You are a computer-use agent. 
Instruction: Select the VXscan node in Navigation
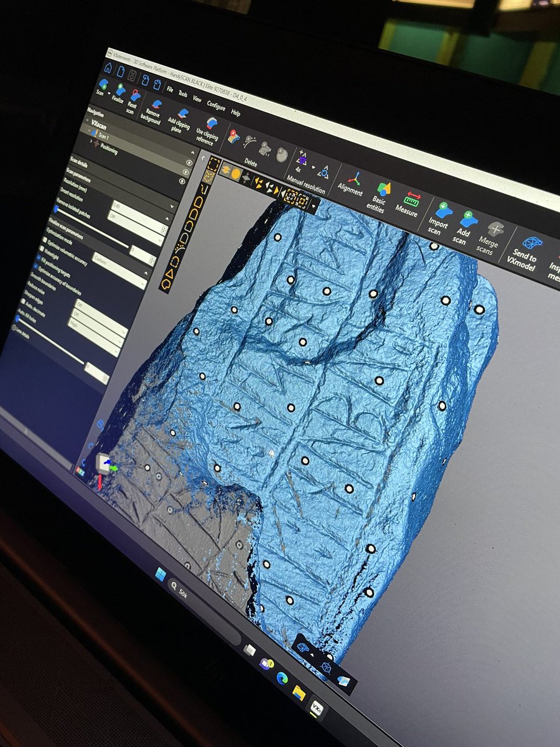pyautogui.click(x=98, y=125)
